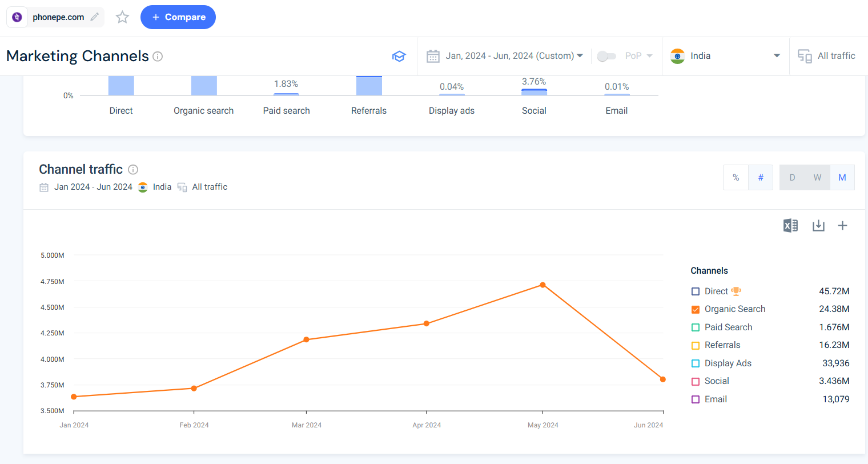Select weekly (W) granularity
Screen dimensions: 868x464
[x=817, y=178]
